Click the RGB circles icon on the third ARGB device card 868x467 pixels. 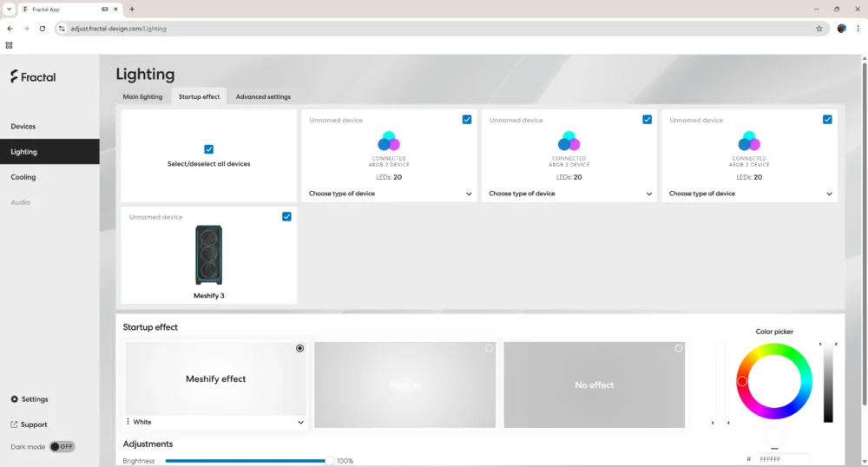click(749, 141)
